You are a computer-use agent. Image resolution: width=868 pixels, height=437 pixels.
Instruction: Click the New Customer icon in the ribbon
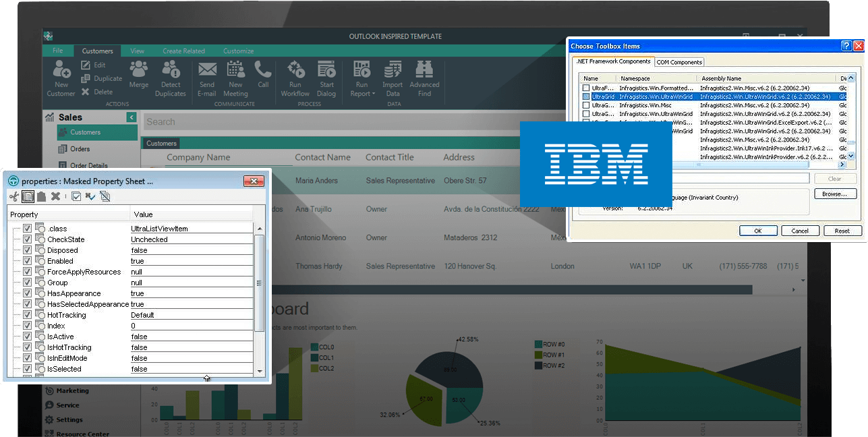click(x=61, y=69)
